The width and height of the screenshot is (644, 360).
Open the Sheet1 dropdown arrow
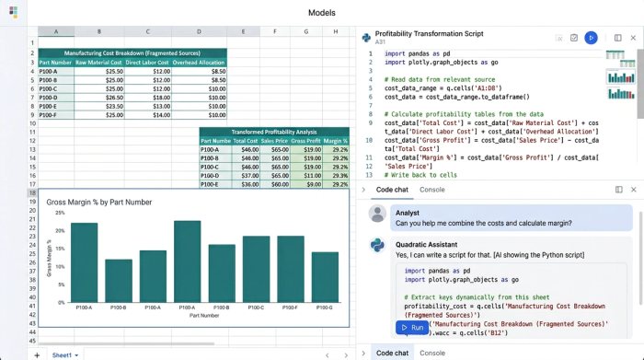point(76,355)
